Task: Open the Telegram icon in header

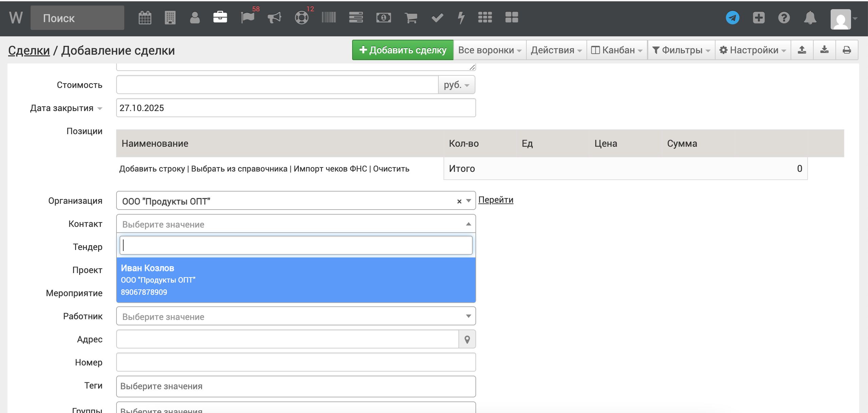Action: point(733,18)
